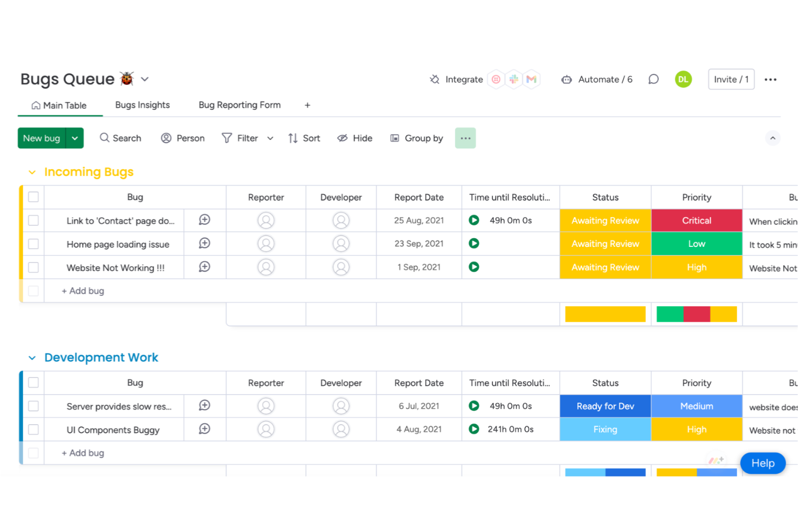This screenshot has width=798, height=532.
Task: Open the Bug Reporting Form tab
Action: coord(239,105)
